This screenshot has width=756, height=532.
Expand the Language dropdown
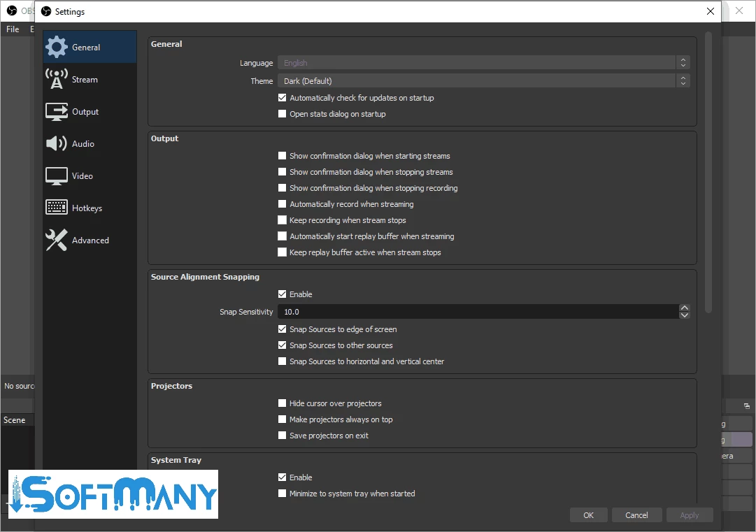[483, 63]
